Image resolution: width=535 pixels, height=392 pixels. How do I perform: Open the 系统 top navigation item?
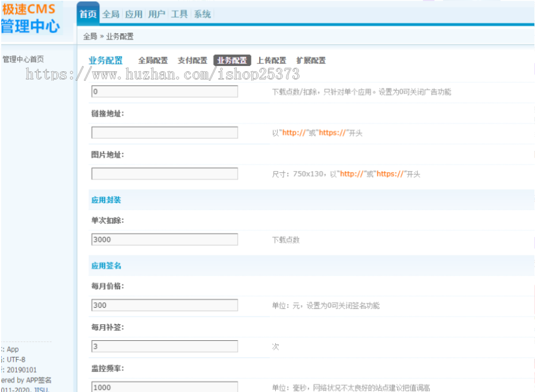(x=202, y=14)
